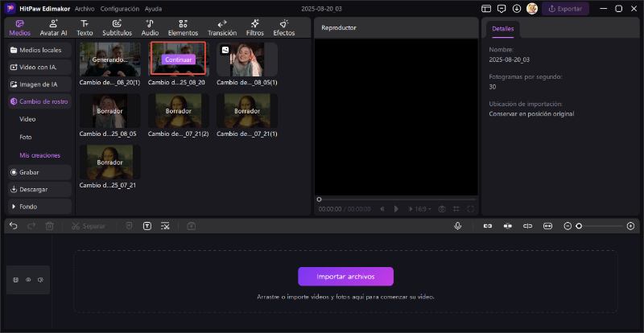Select the Generando thumbnail 08_20(1)

pos(109,60)
